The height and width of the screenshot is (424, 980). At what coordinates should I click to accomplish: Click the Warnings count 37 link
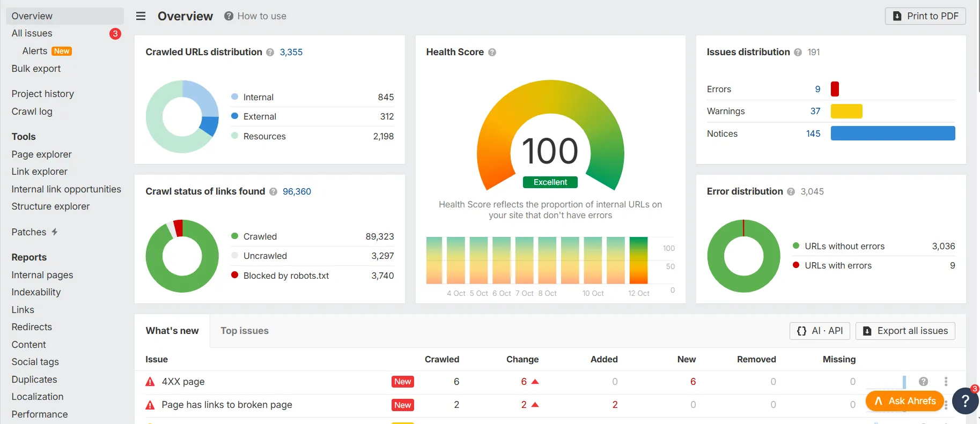pos(815,111)
